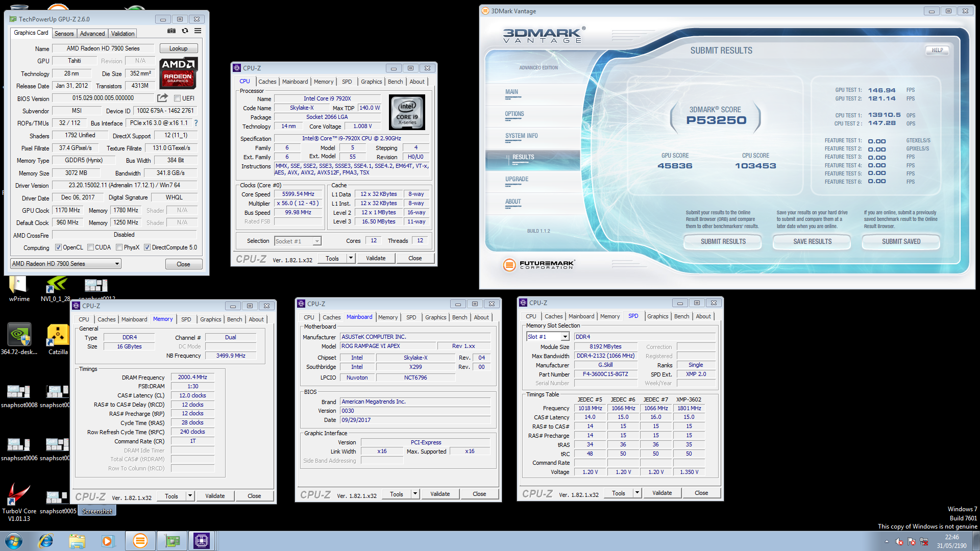The height and width of the screenshot is (551, 980).
Task: Expand Tools arrow in CPU tab CPU-Z window
Action: pyautogui.click(x=351, y=258)
